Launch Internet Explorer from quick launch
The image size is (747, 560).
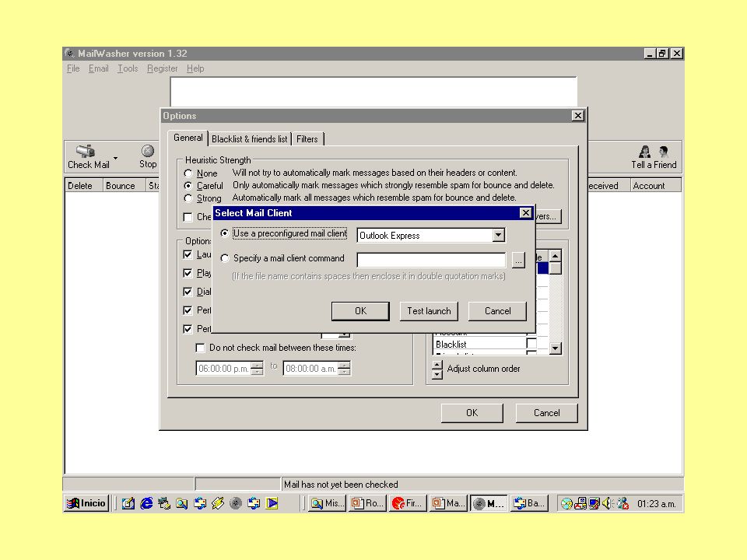pyautogui.click(x=146, y=503)
